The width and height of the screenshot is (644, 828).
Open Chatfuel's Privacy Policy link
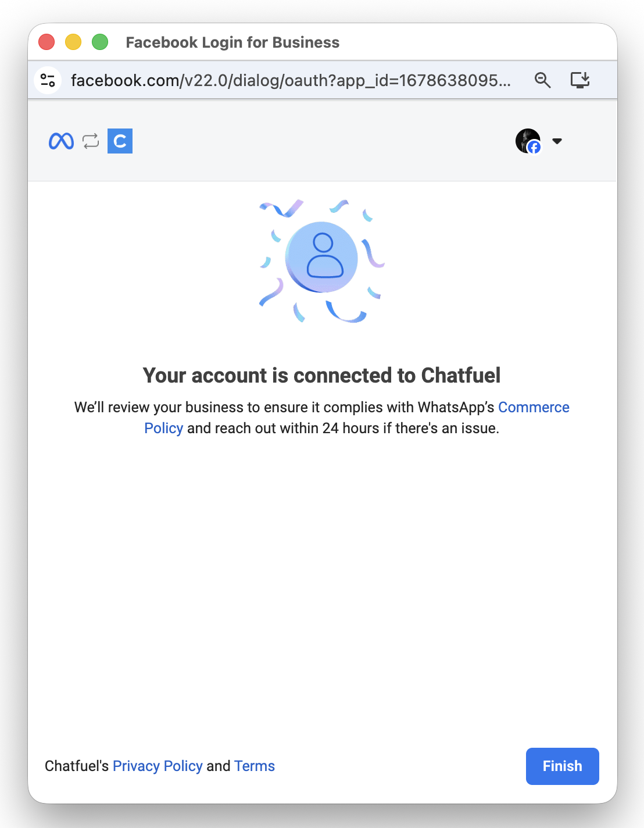click(x=158, y=766)
